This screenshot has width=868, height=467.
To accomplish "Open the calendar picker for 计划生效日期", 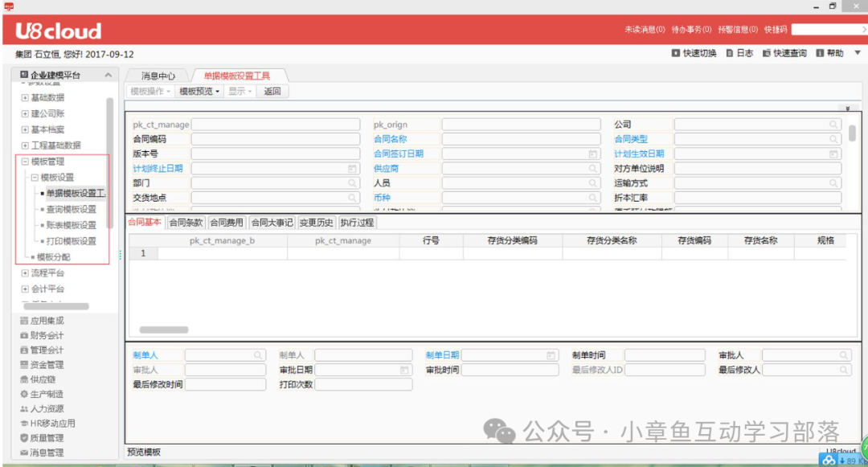I will (x=833, y=154).
